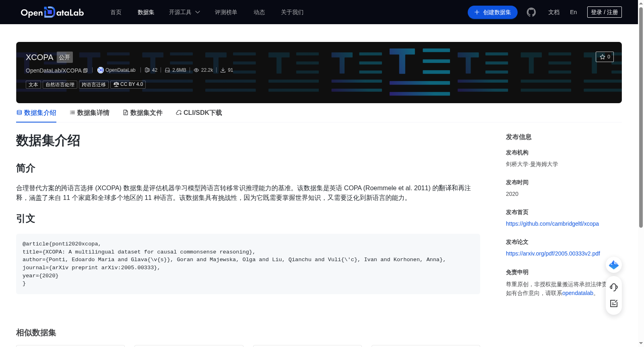
Task: Open 评测榜单 navigation item
Action: point(226,12)
